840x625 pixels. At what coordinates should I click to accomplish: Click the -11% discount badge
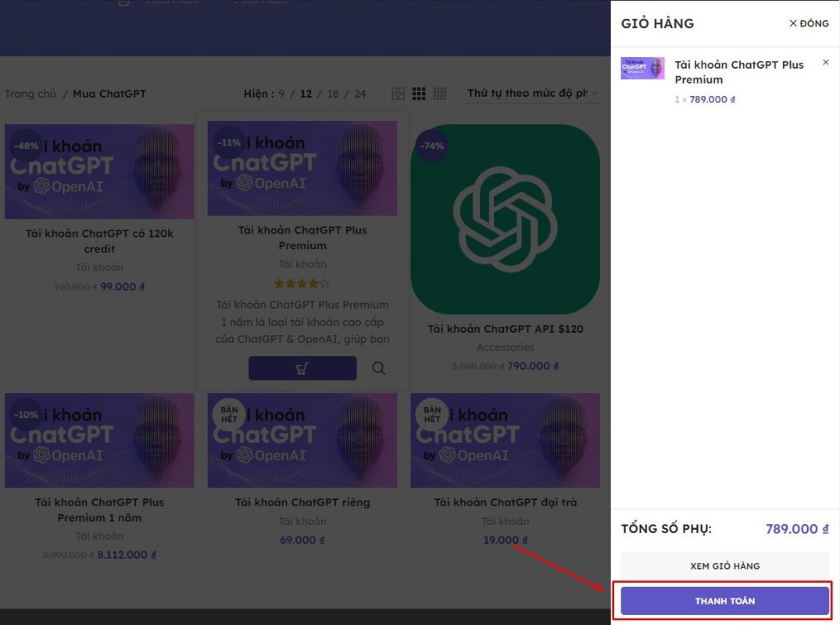229,142
